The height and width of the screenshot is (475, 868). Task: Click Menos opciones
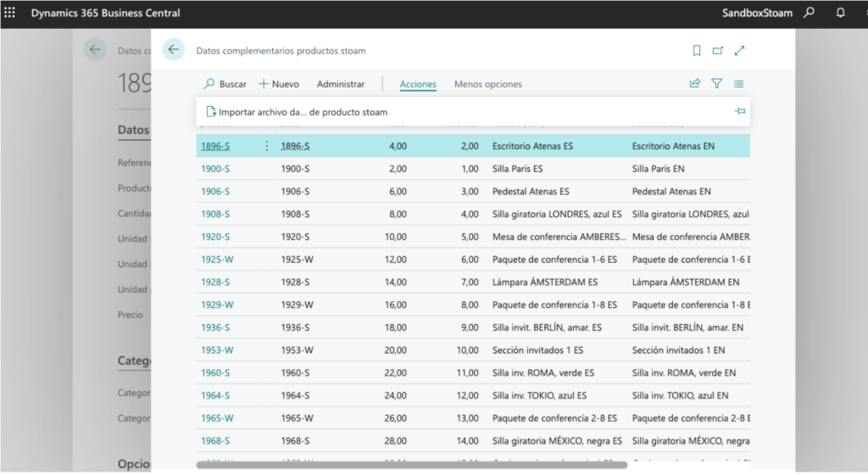[487, 84]
